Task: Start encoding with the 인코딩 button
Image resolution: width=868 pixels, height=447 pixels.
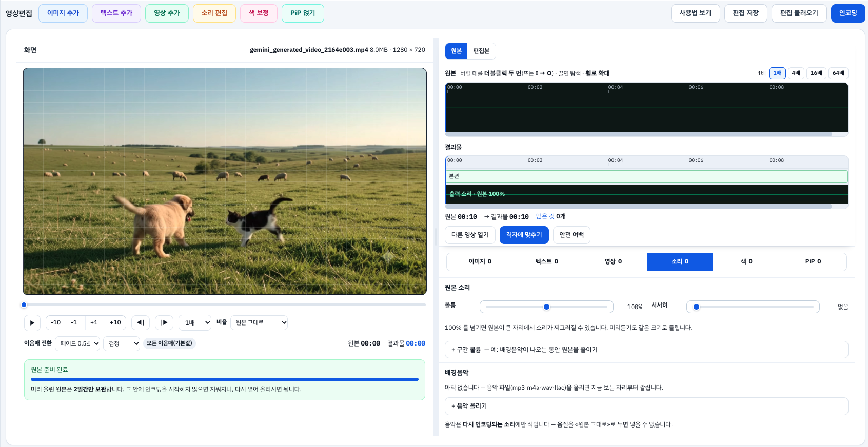Action: 848,13
